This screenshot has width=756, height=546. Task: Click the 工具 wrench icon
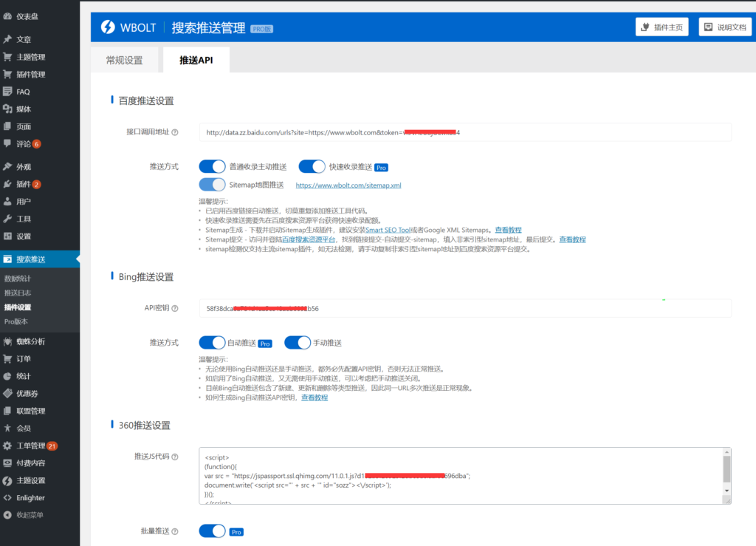pos(7,219)
